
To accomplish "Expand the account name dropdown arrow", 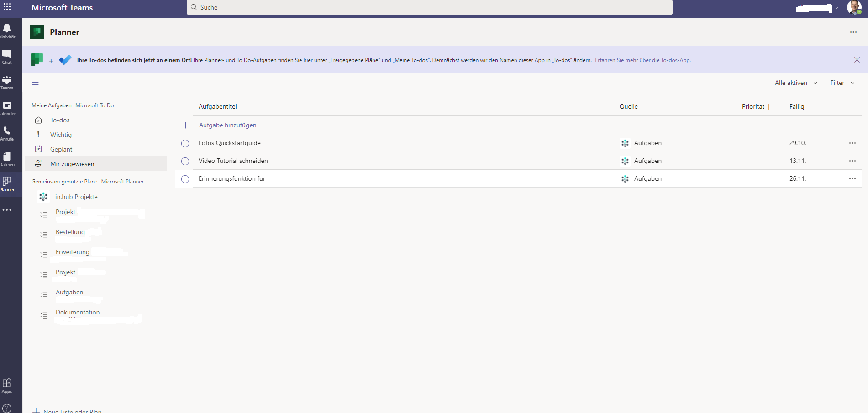I will pos(837,8).
